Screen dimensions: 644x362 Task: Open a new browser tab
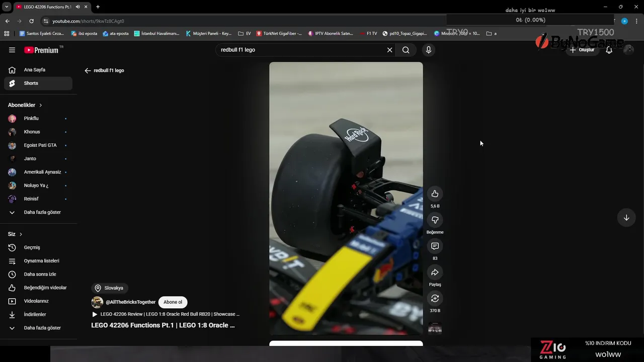click(98, 7)
